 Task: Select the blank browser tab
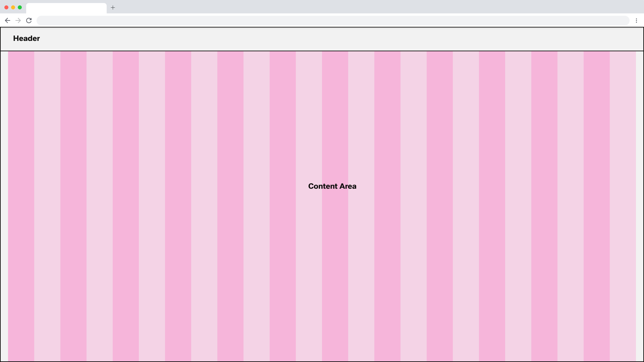pyautogui.click(x=66, y=8)
